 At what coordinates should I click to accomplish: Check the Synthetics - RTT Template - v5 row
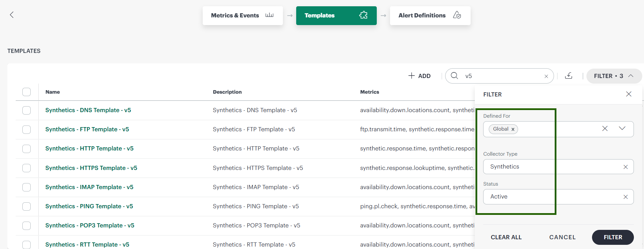(27, 244)
